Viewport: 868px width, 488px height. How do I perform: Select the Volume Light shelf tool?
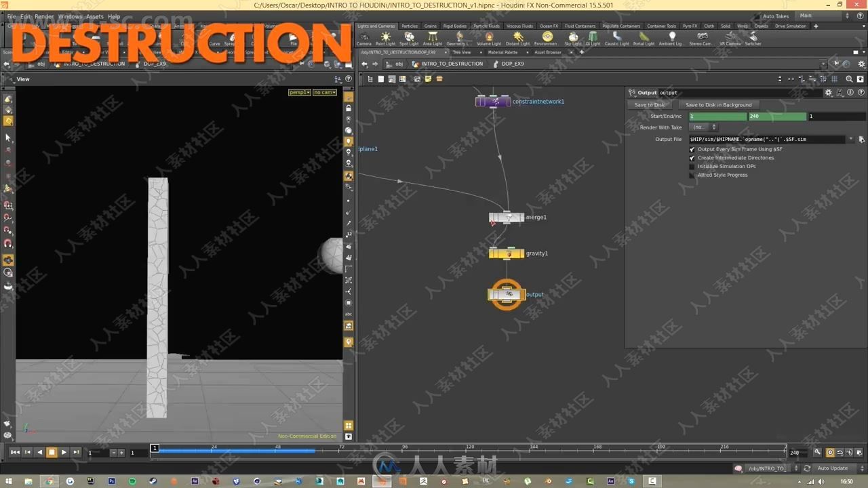coord(489,39)
